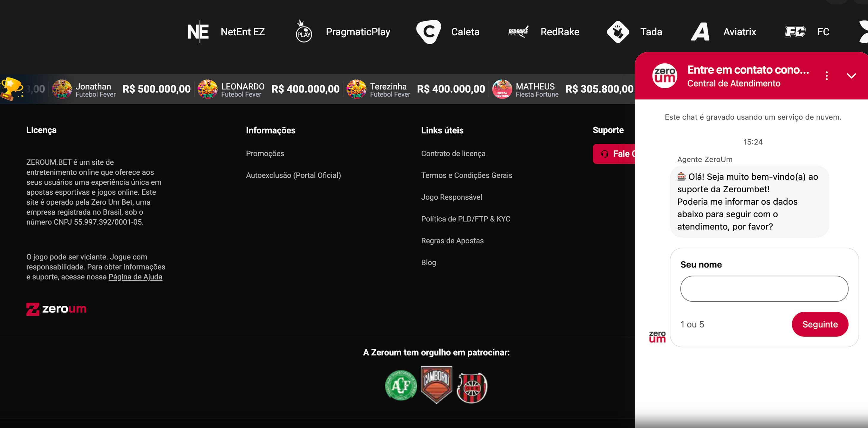This screenshot has width=868, height=428.
Task: Open the Regras de Apostas link
Action: pyautogui.click(x=452, y=241)
